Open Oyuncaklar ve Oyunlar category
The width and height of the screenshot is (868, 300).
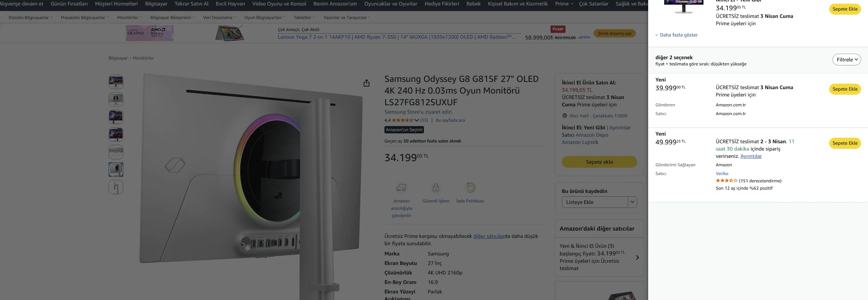[391, 4]
